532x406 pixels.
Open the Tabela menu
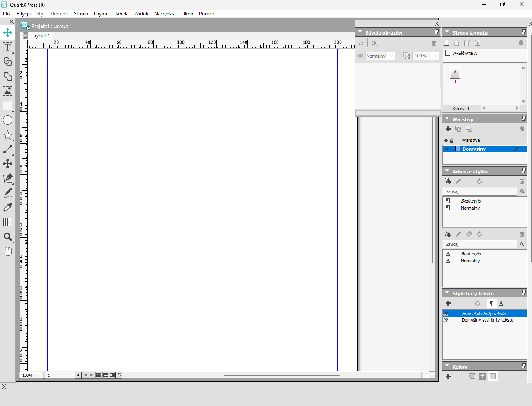tap(122, 14)
